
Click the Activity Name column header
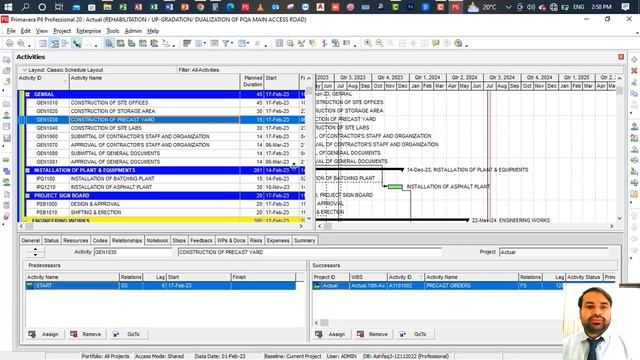[x=155, y=81]
